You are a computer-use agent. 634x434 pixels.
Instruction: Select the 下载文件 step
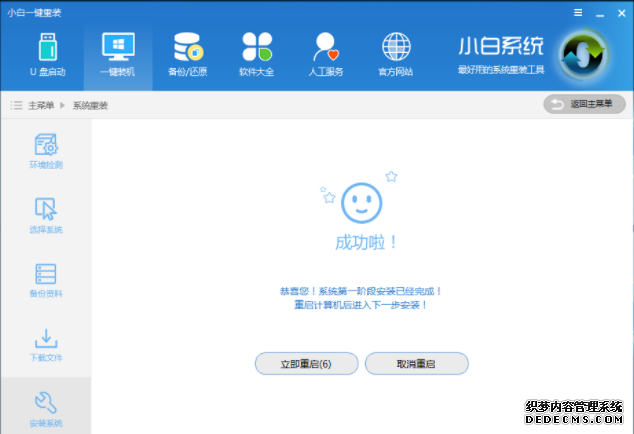46,345
